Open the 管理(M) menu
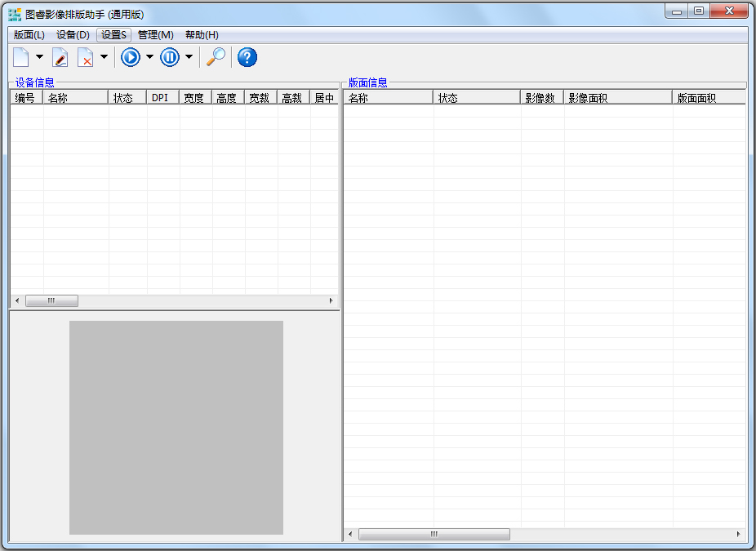756x551 pixels. click(x=156, y=35)
